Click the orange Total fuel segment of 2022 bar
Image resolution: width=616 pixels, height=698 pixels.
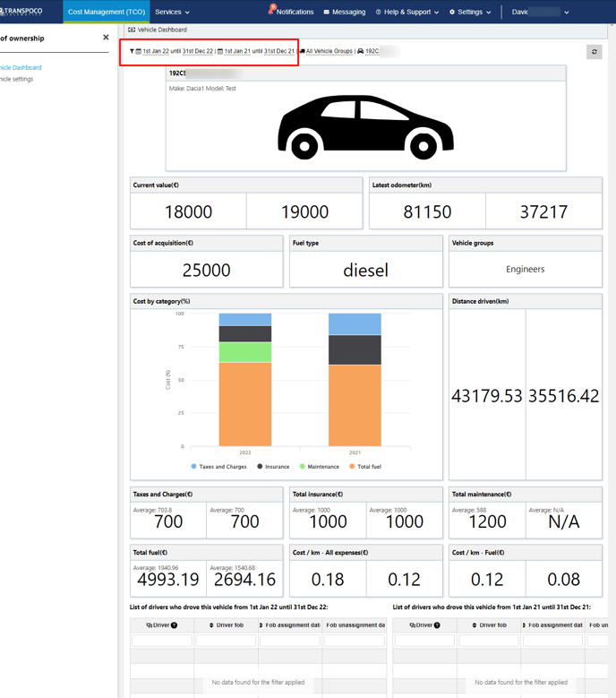coord(245,404)
